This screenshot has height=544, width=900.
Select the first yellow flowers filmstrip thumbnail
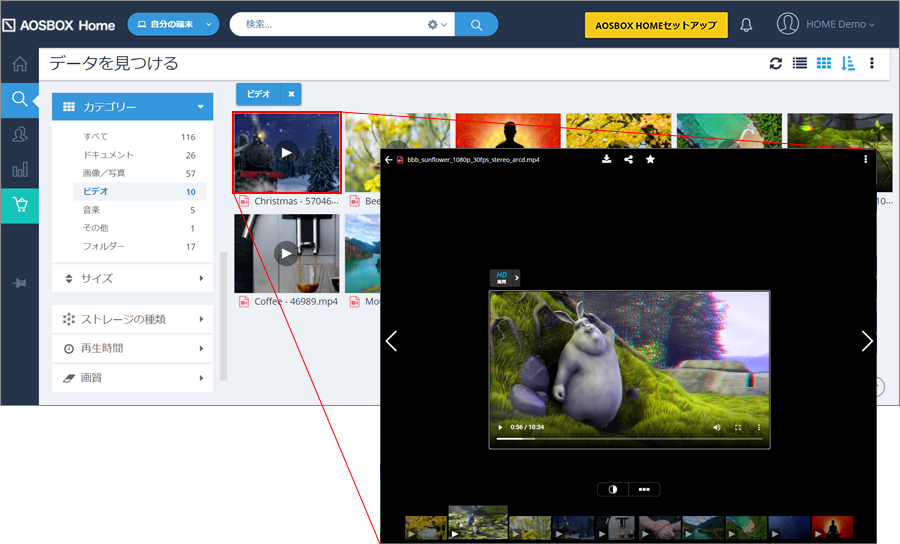(x=426, y=528)
